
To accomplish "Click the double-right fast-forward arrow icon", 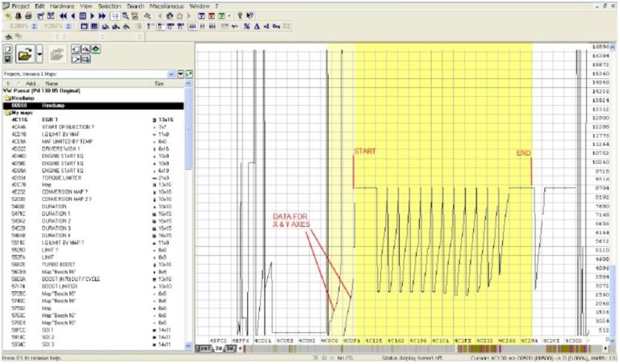I will point(102,15).
